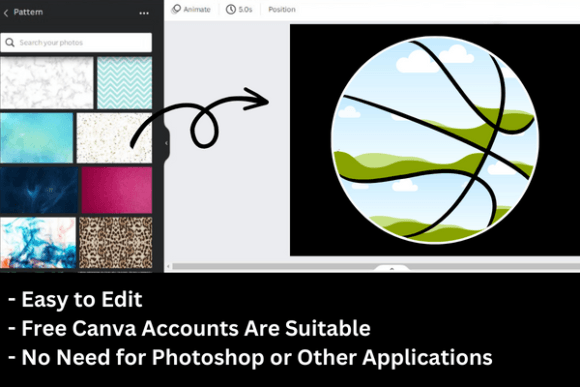Click the magnifier search icon
The image size is (580, 387).
(10, 43)
